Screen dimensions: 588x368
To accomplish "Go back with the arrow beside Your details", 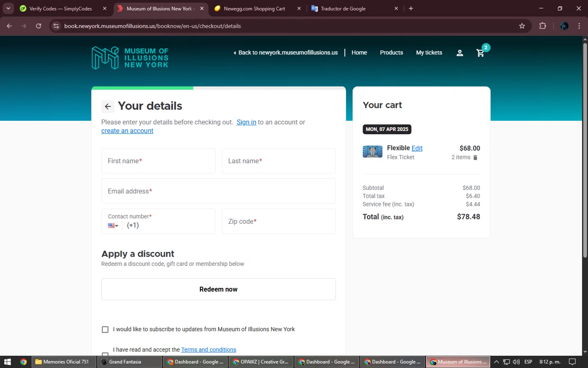I will tap(108, 106).
